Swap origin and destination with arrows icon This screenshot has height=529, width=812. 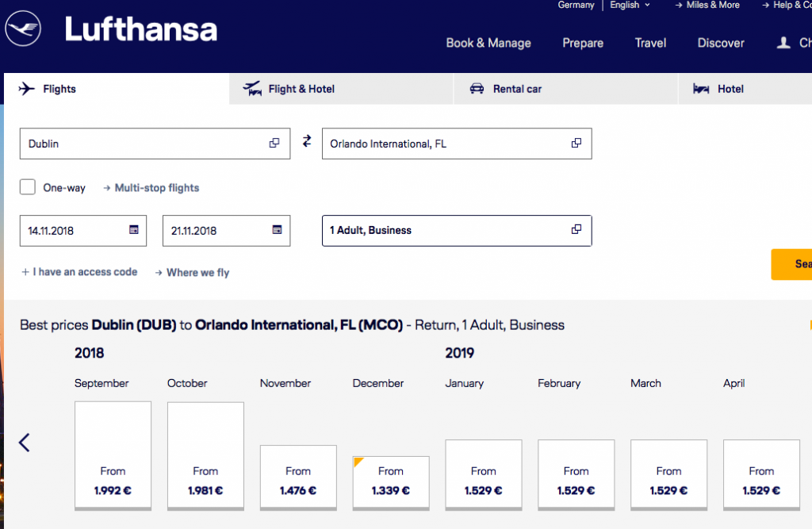point(307,142)
